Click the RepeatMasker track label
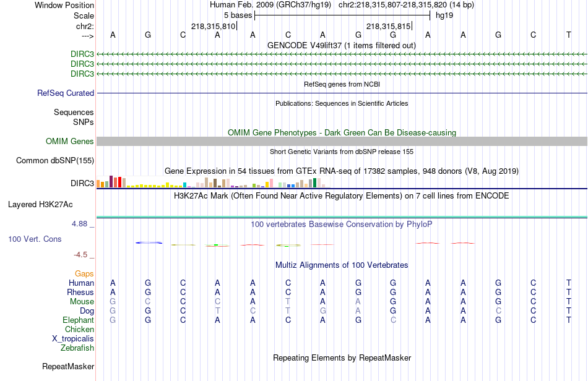Screen dimensions: 588x381 68,366
